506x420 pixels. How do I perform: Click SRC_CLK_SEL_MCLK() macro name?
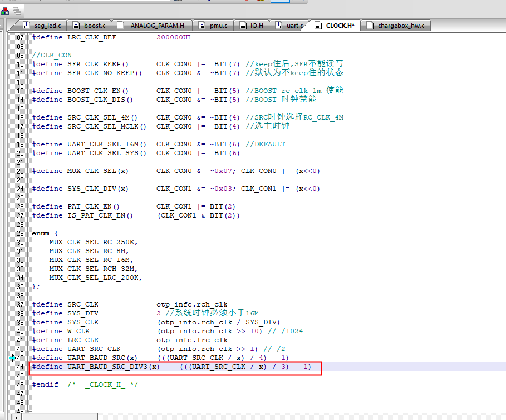tap(107, 126)
